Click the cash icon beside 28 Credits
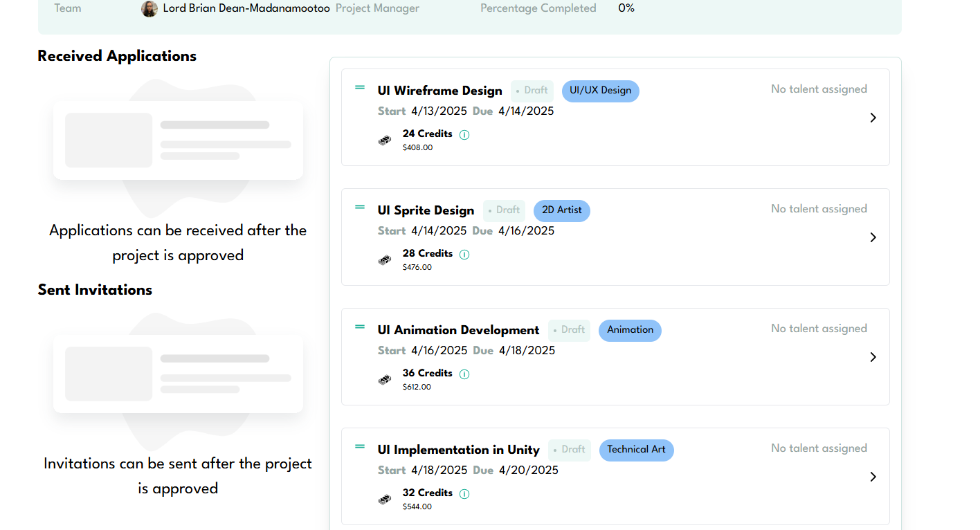 click(385, 260)
